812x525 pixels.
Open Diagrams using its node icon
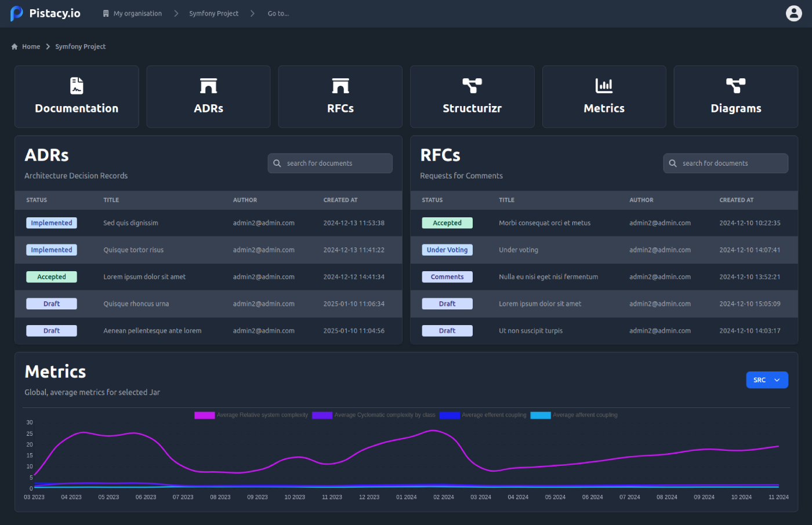[x=735, y=85]
